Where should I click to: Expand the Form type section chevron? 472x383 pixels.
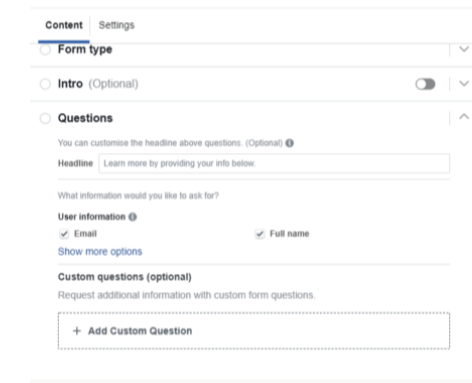click(464, 49)
